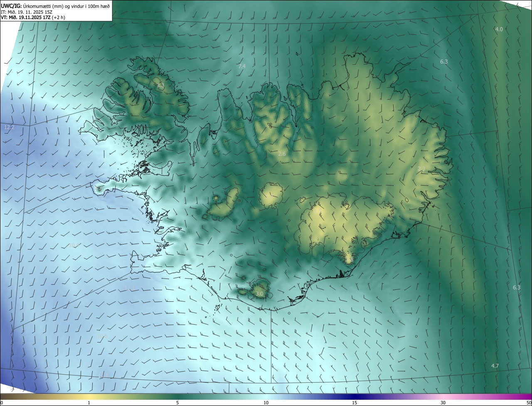
Task: Click the 4.0 value label
Action: (499, 29)
